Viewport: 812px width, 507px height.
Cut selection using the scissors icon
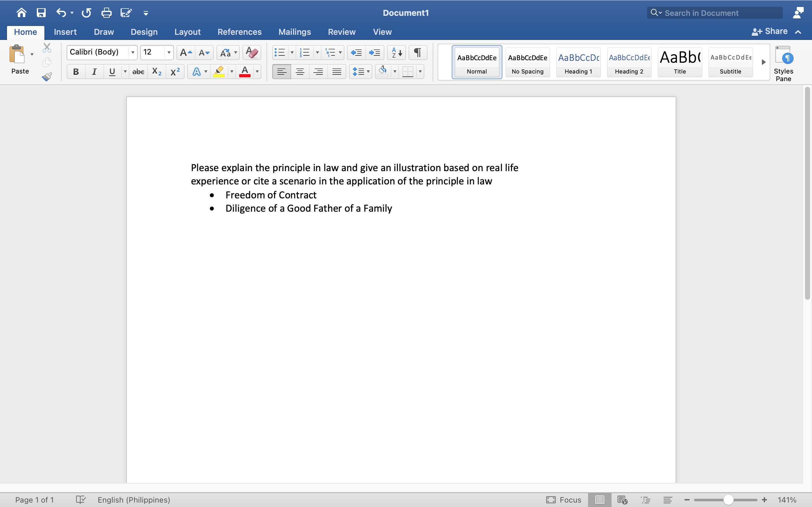(x=47, y=47)
